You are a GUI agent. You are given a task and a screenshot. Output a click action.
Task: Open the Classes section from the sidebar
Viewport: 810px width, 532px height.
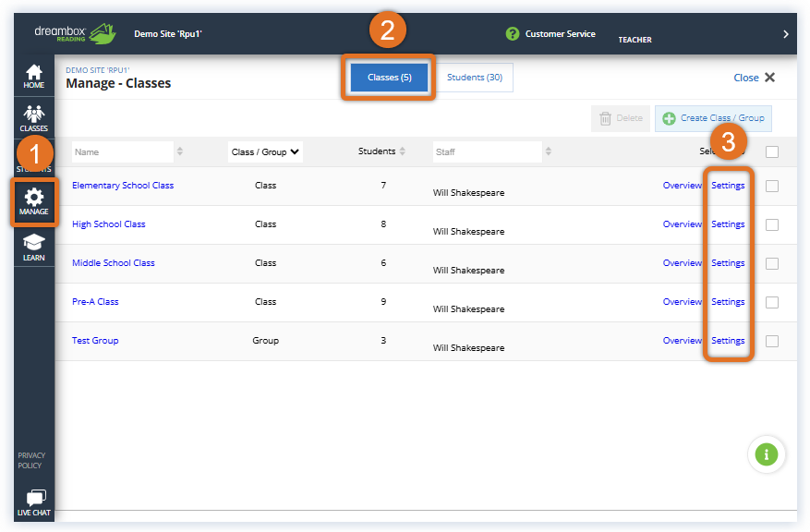click(x=33, y=116)
